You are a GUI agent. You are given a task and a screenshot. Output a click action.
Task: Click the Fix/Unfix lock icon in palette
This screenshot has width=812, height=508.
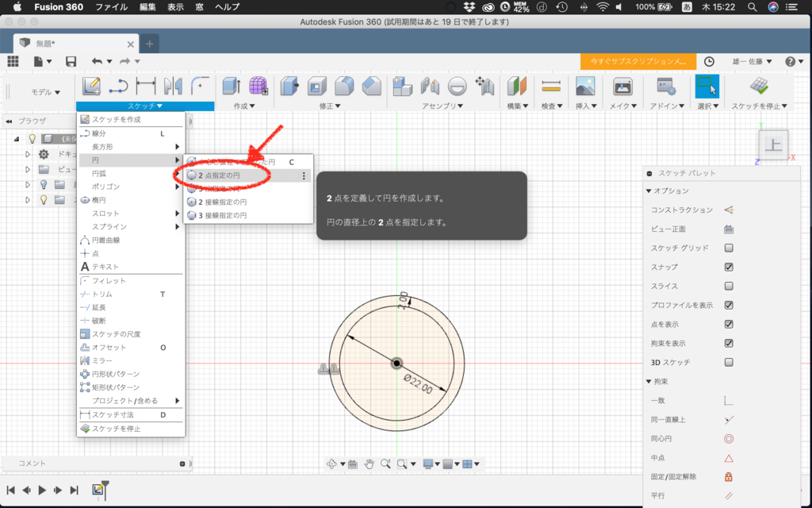pyautogui.click(x=729, y=477)
